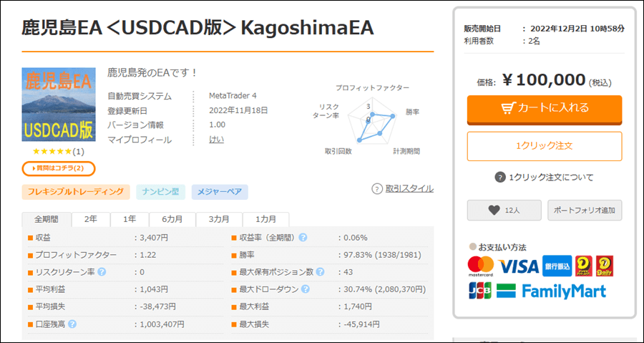Image resolution: width=644 pixels, height=343 pixels.
Task: Click the メジャーペア tag
Action: (220, 192)
